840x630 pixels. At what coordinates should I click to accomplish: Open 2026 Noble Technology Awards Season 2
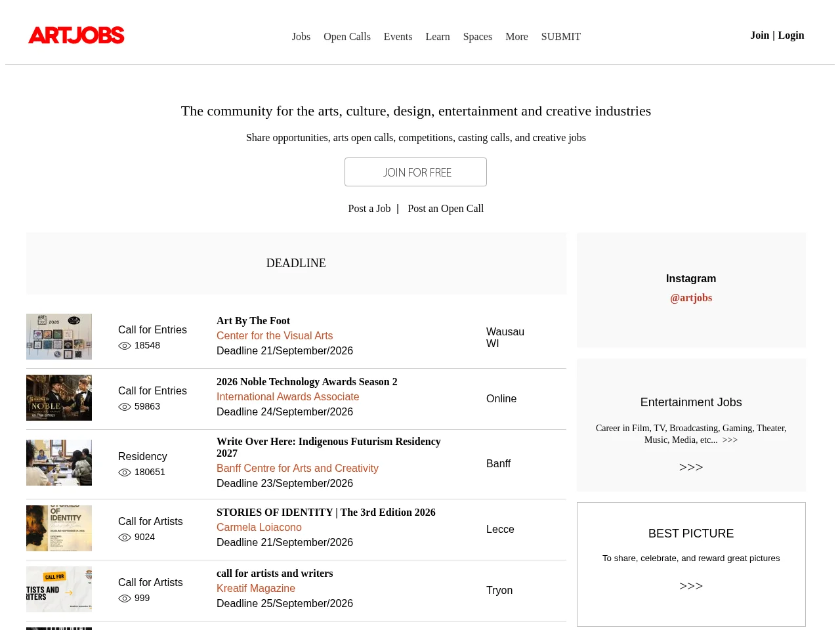pyautogui.click(x=307, y=382)
